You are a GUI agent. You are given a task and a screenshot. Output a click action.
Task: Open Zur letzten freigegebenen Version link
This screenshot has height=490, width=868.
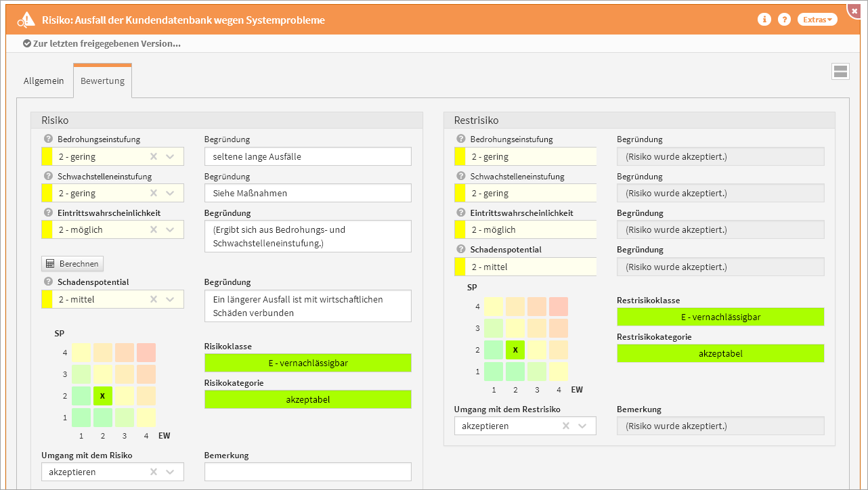(x=102, y=43)
